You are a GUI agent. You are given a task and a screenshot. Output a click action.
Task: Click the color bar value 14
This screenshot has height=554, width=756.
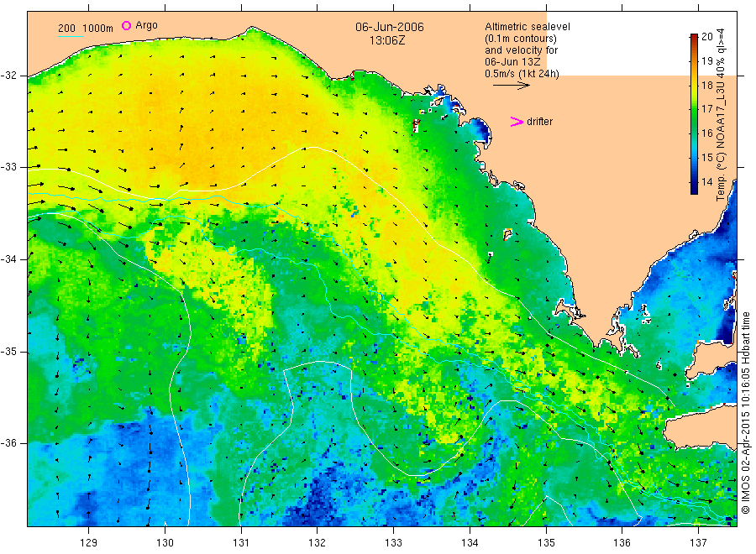(706, 182)
